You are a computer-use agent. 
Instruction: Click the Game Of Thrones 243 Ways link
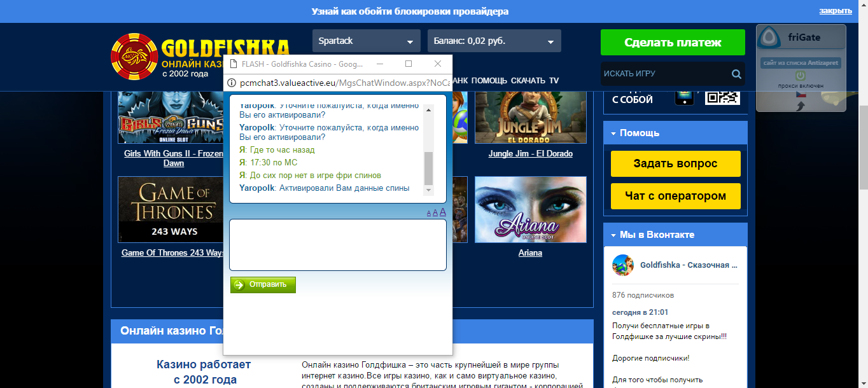(173, 253)
